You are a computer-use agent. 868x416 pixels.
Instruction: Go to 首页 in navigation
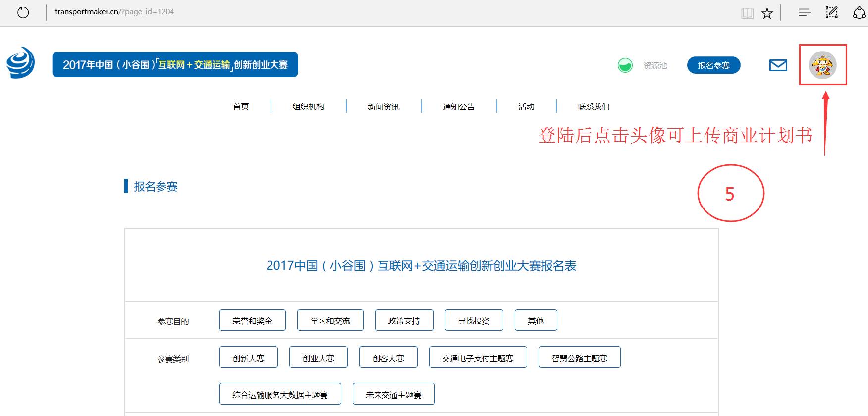[x=241, y=106]
